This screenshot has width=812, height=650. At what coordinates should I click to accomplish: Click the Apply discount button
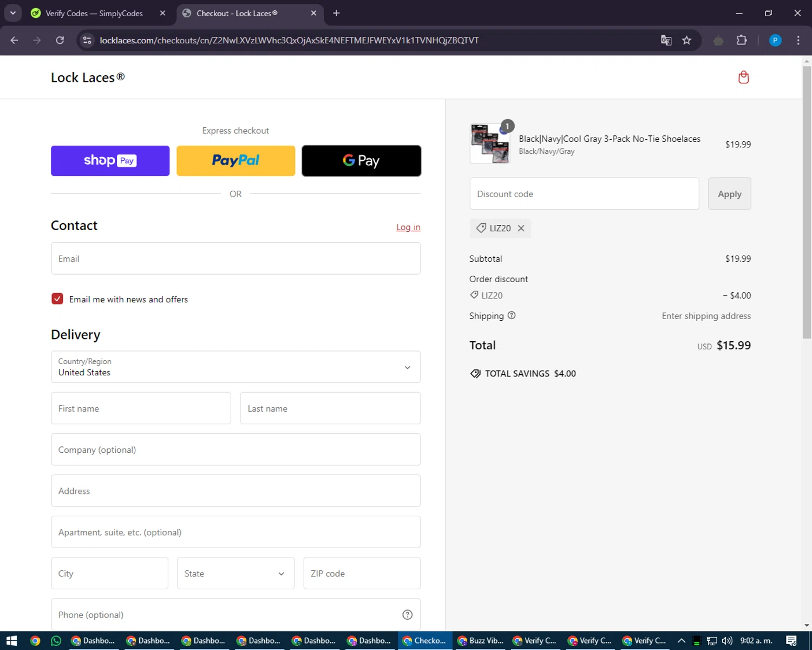tap(729, 194)
